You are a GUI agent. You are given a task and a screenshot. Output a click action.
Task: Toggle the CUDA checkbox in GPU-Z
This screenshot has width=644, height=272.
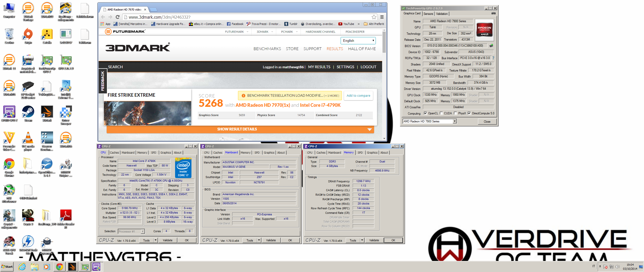pyautogui.click(x=441, y=113)
